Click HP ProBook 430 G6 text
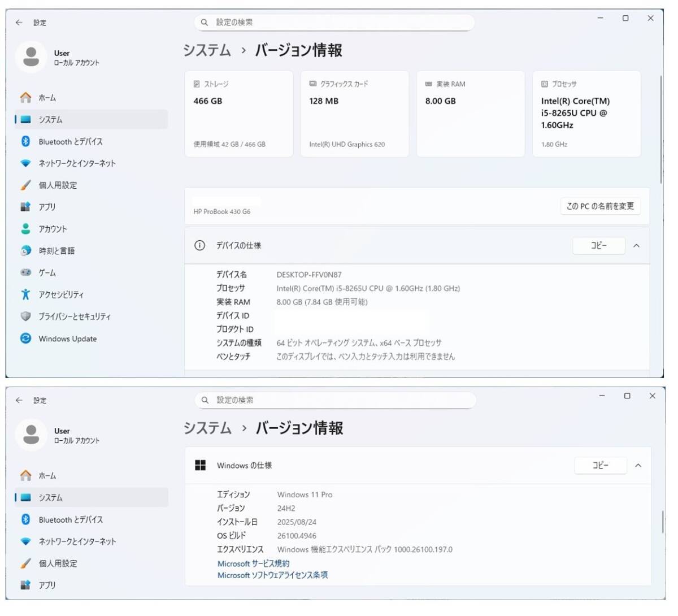This screenshot has height=616, width=678. pos(221,211)
